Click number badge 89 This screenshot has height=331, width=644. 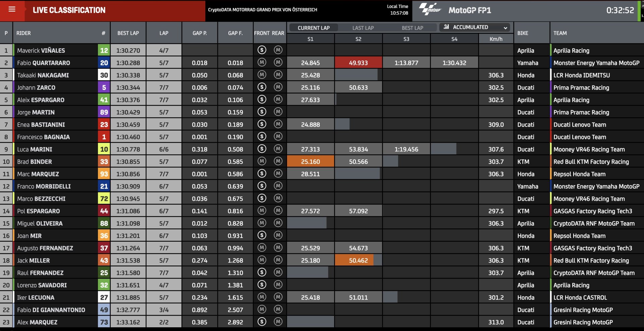coord(104,112)
